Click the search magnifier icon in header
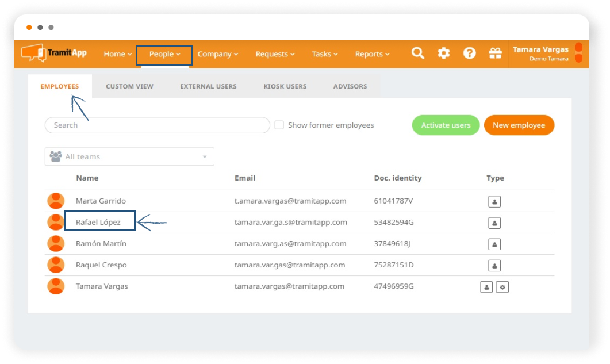Image resolution: width=610 pixels, height=364 pixels. pyautogui.click(x=418, y=53)
